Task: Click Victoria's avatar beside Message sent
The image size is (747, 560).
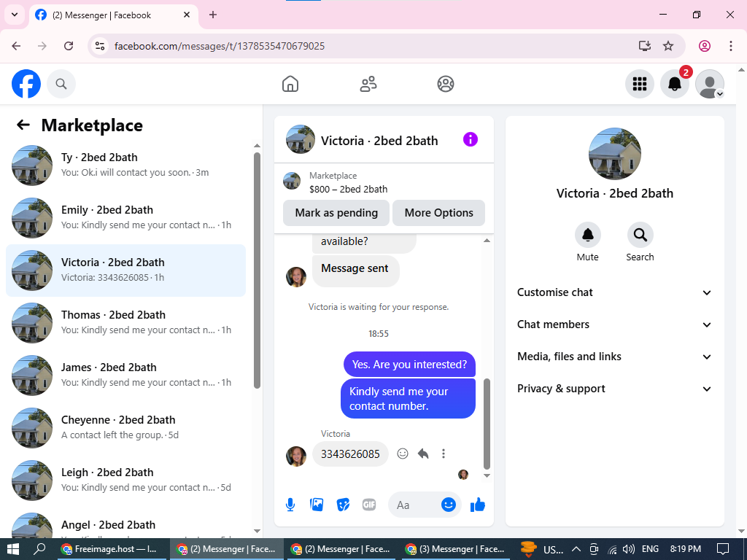Action: [296, 277]
